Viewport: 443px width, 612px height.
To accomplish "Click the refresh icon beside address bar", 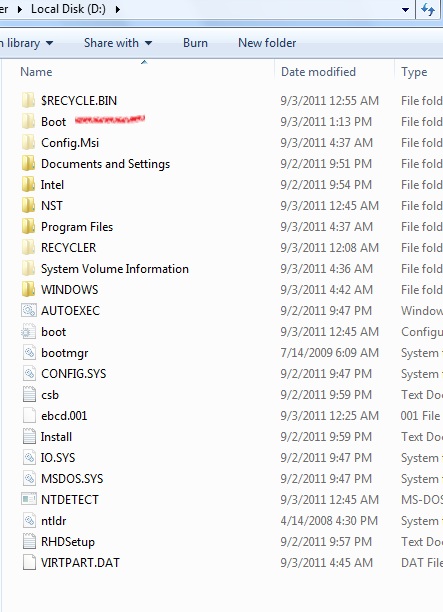I will click(x=429, y=9).
